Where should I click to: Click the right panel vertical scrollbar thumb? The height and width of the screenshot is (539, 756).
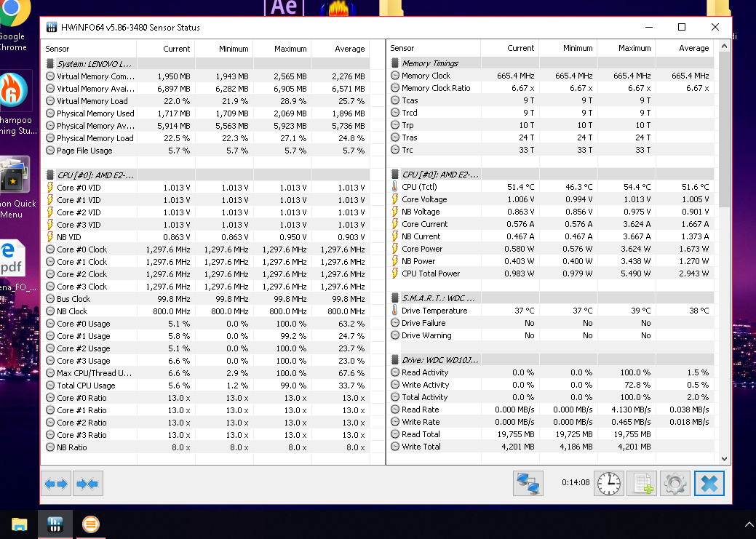tap(724, 129)
